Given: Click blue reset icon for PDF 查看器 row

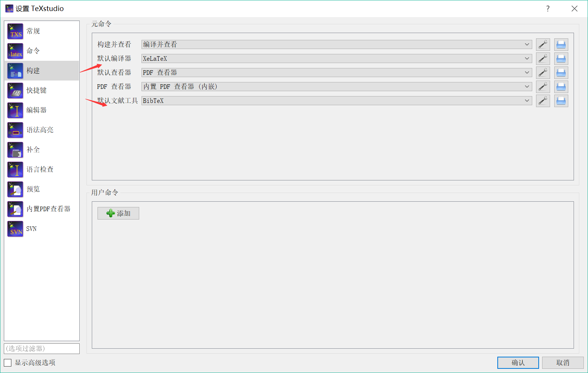Looking at the screenshot, I should coord(561,87).
